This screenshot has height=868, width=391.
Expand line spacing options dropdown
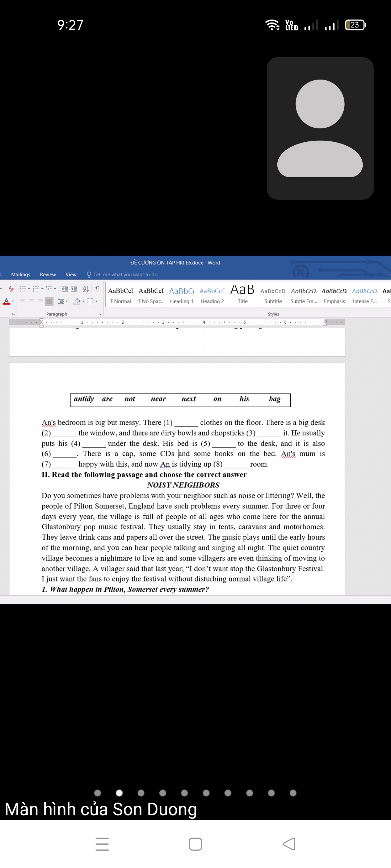(67, 301)
